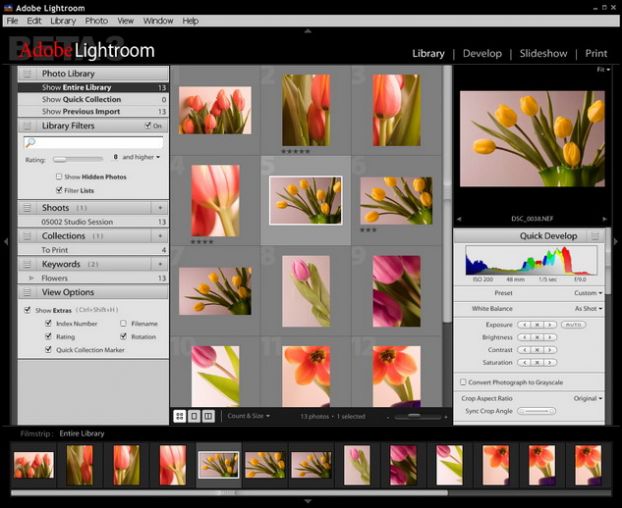
Task: Reset Saturation with the center X
Action: [537, 363]
